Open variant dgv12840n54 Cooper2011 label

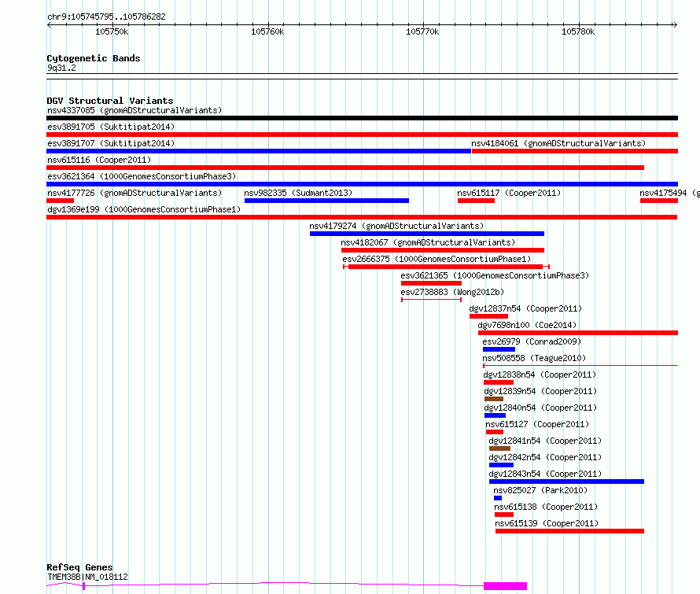540,408
